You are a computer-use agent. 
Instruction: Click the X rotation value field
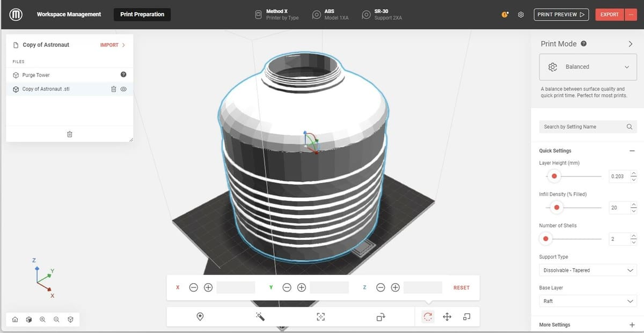click(x=236, y=287)
